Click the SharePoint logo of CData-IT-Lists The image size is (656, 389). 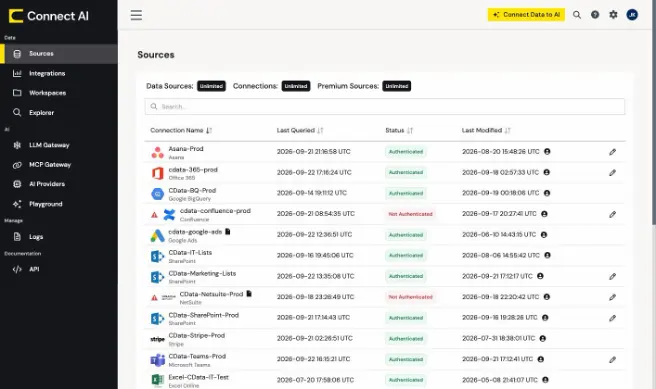[157, 256]
